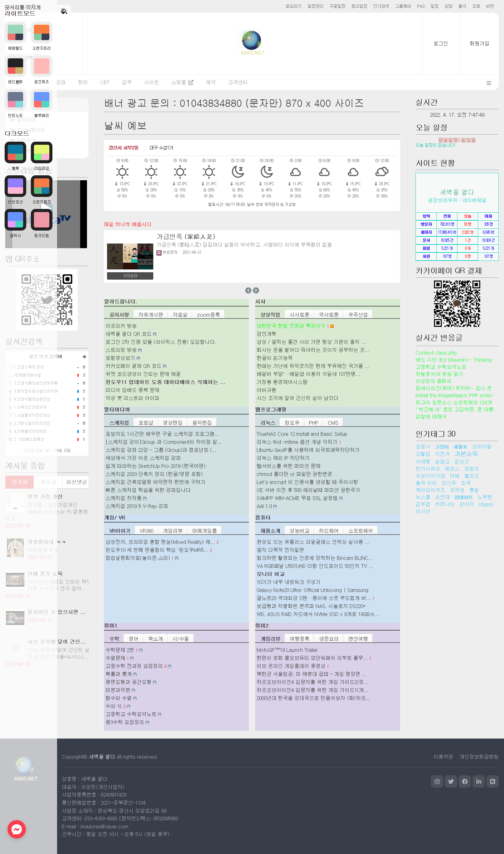Open 아프리카 방송 notice post

[121, 326]
